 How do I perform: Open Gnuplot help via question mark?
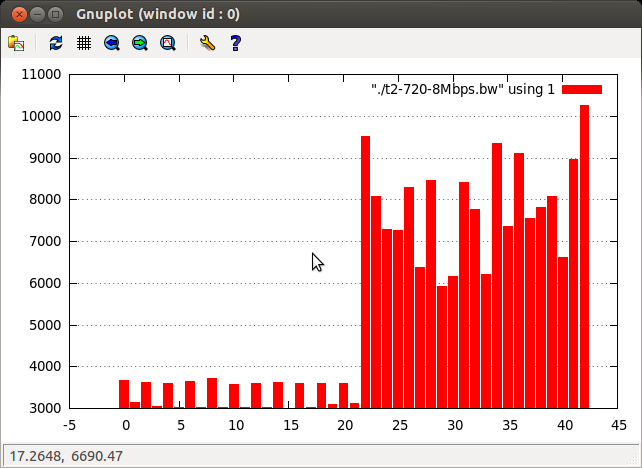(x=235, y=43)
